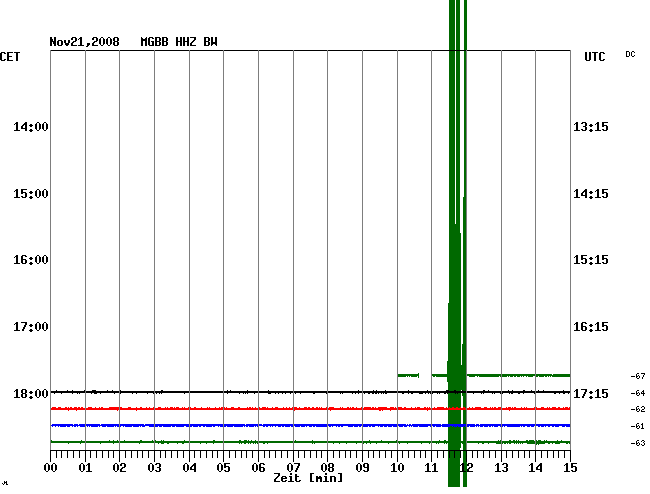Click the -64 DC offset value
The width and height of the screenshot is (650, 494).
tap(638, 393)
